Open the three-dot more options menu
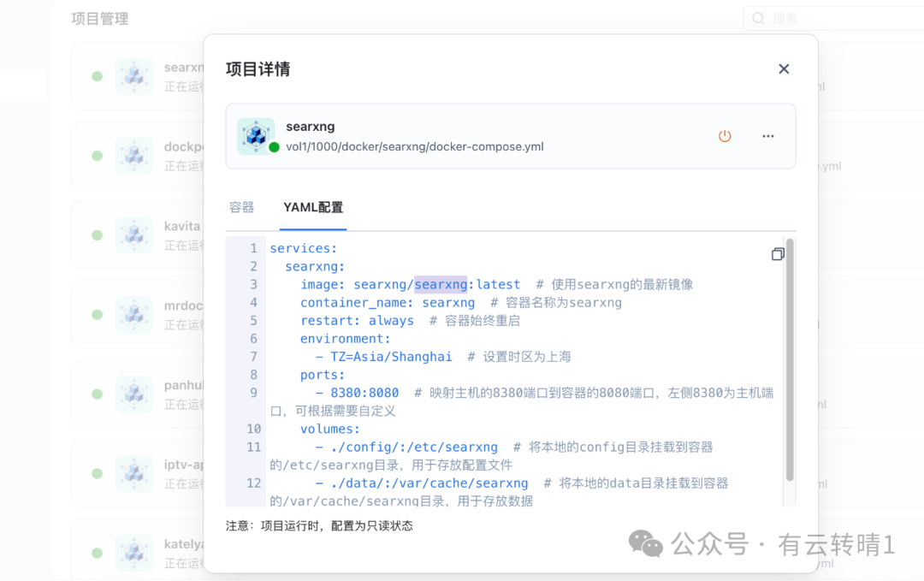This screenshot has height=581, width=924. [767, 136]
